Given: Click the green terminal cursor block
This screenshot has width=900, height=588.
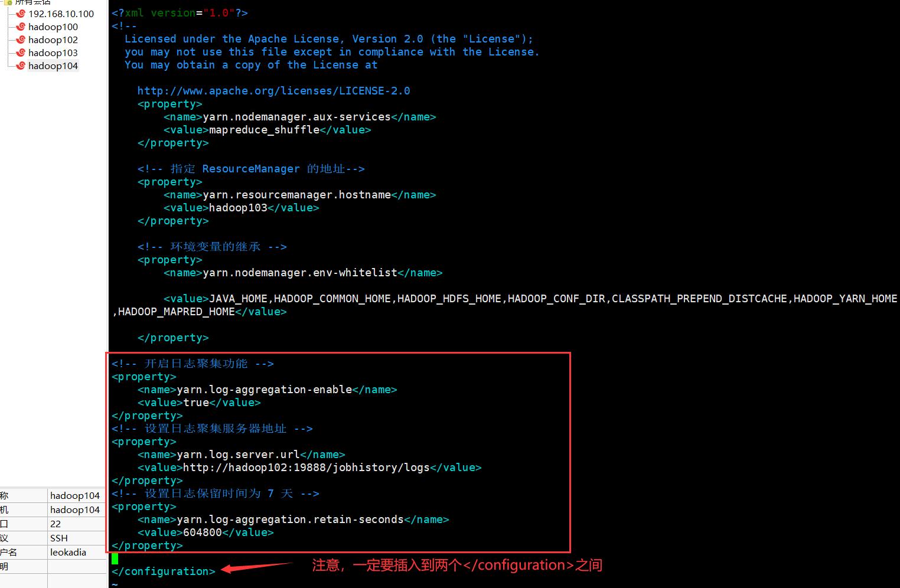Looking at the screenshot, I should (x=115, y=558).
